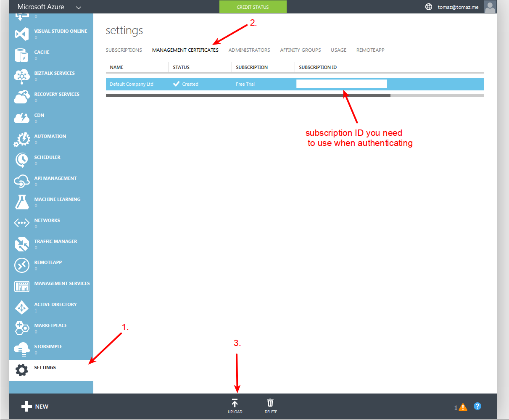The image size is (509, 420).
Task: Click the globe language icon
Action: click(429, 7)
